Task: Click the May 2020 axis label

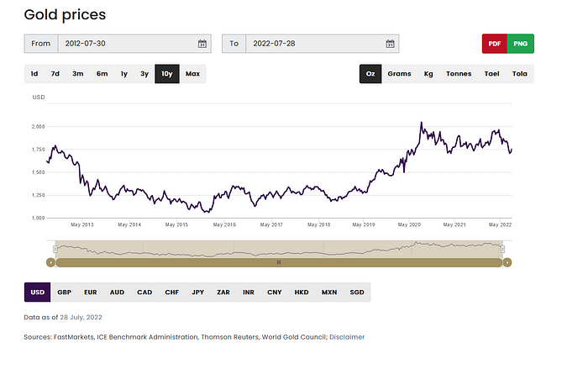Action: [409, 224]
